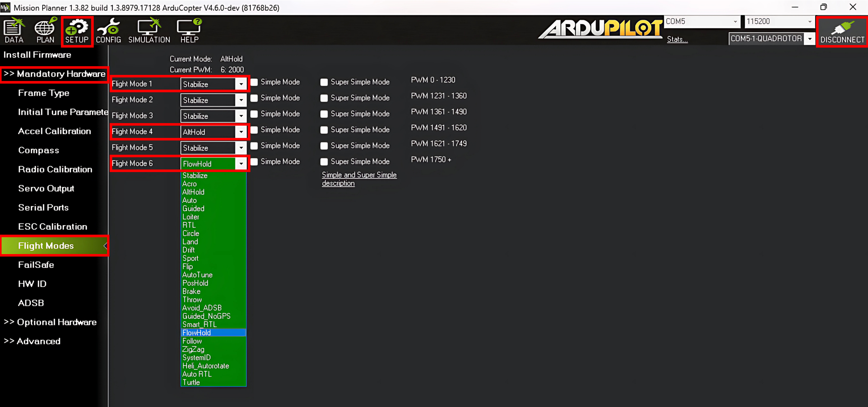
Task: Open the ESC Calibration page
Action: pyautogui.click(x=53, y=227)
